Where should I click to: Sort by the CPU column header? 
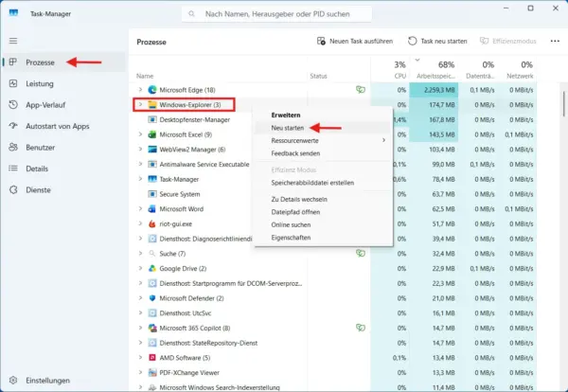coord(390,69)
